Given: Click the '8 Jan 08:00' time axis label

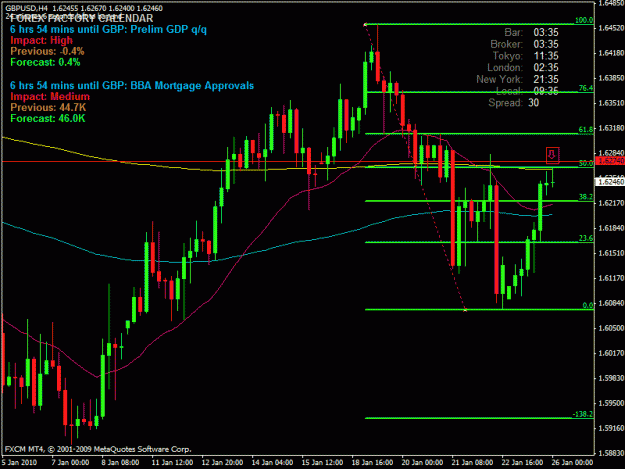Looking at the screenshot, I should tap(120, 463).
